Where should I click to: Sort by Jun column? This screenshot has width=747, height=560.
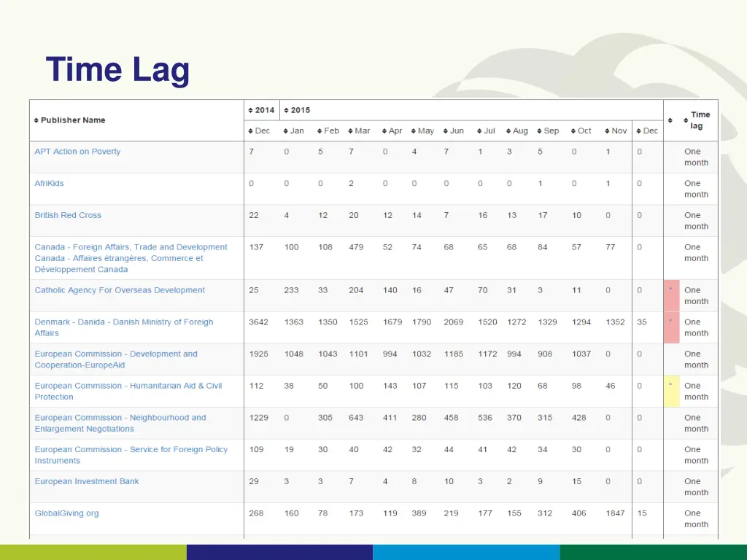(x=453, y=131)
